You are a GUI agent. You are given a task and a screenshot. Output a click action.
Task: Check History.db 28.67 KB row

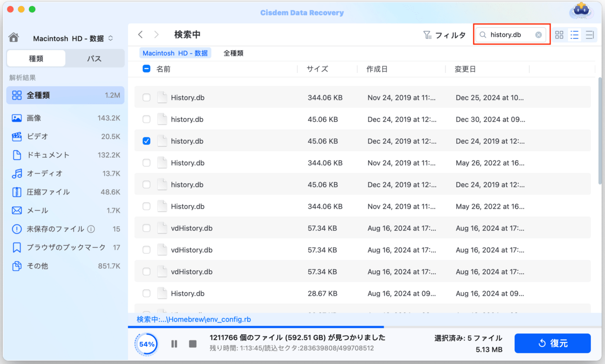(147, 293)
